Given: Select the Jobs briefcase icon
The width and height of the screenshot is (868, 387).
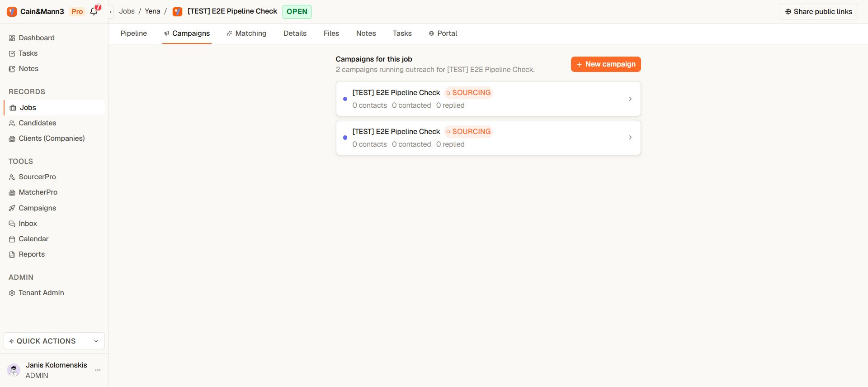Looking at the screenshot, I should 13,108.
